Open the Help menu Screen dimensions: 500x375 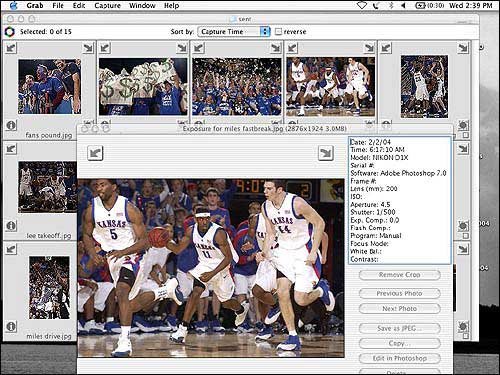click(171, 5)
